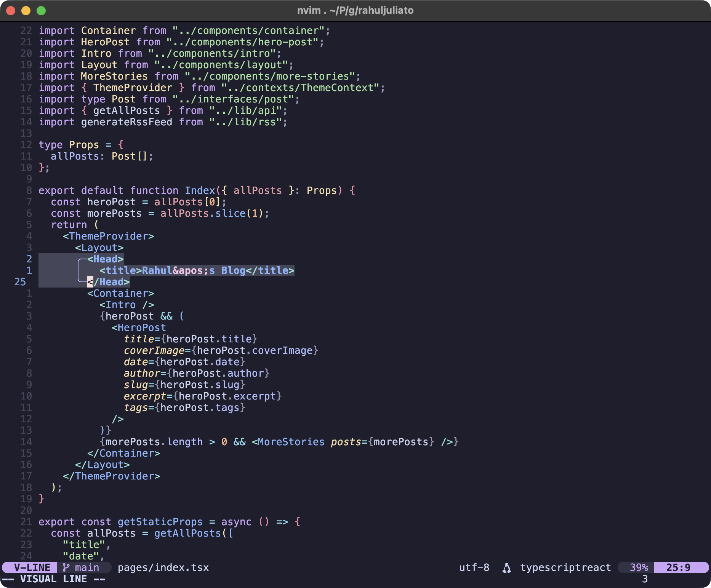Maximize the window using green button
The image size is (711, 588).
41,11
